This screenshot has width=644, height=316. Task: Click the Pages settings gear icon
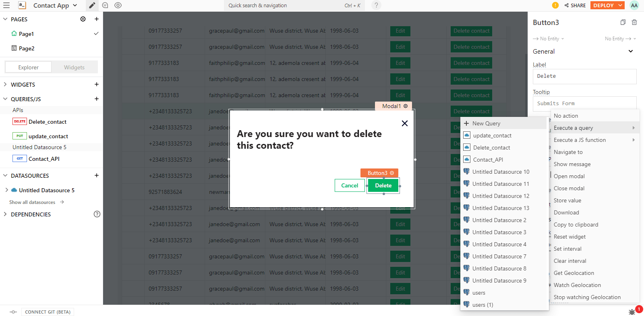click(x=83, y=19)
